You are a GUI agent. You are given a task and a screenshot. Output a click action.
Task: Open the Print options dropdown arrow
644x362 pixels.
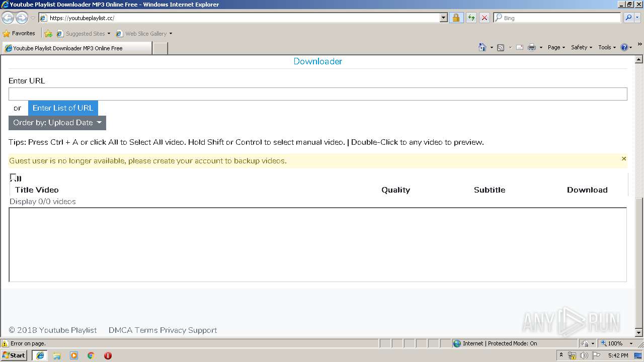(x=541, y=47)
